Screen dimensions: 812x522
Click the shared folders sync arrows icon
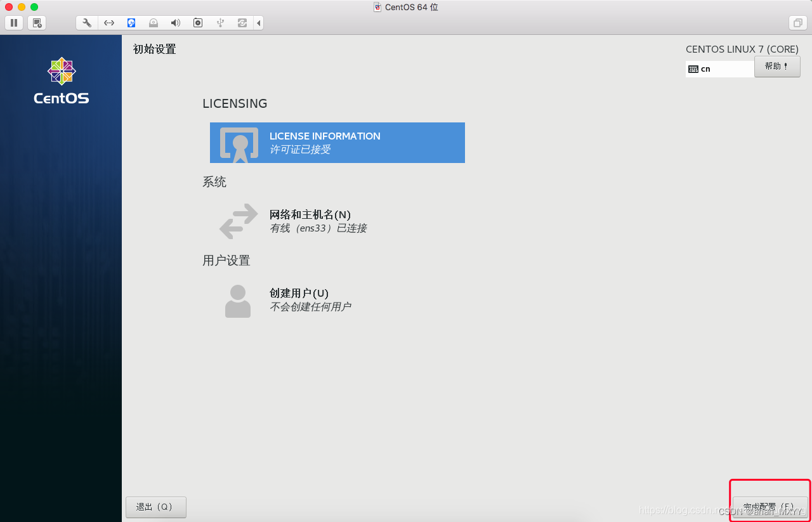[x=242, y=23]
